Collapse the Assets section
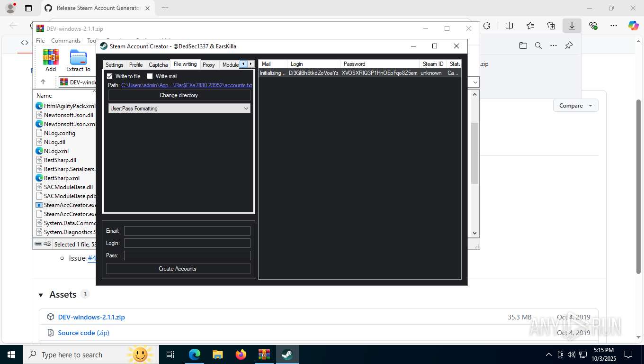Viewport: 644px width, 364px height. [x=41, y=295]
